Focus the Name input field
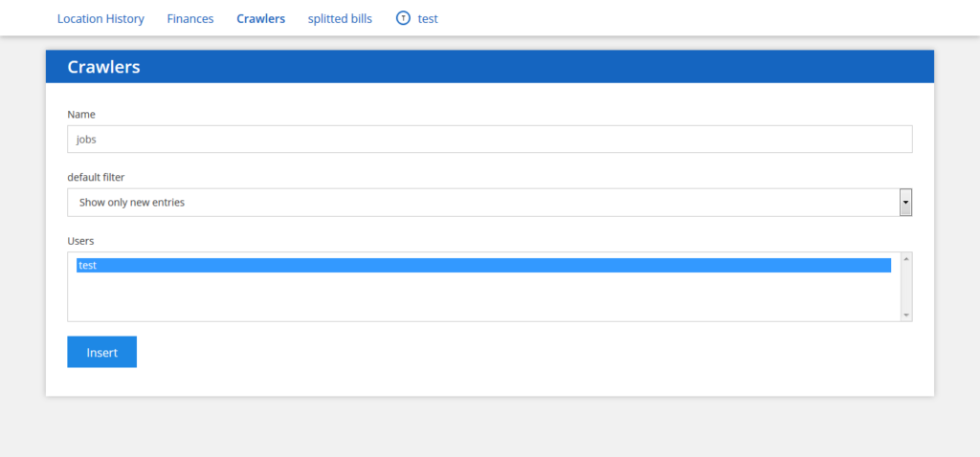This screenshot has width=980, height=457. (x=489, y=139)
